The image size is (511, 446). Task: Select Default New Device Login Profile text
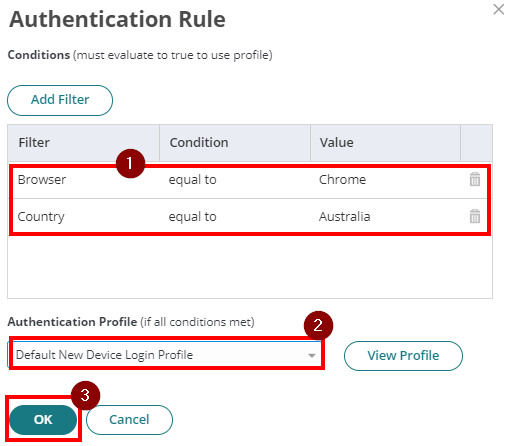[104, 355]
